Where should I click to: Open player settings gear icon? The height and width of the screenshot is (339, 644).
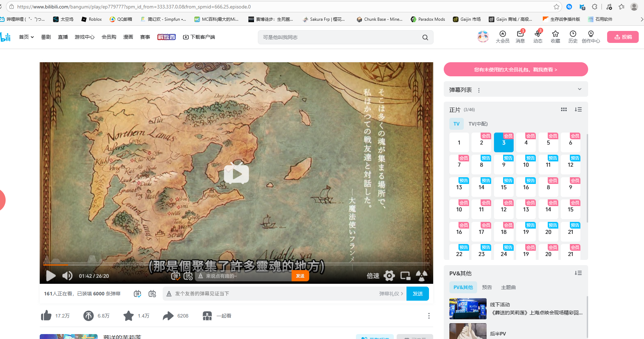pos(389,276)
